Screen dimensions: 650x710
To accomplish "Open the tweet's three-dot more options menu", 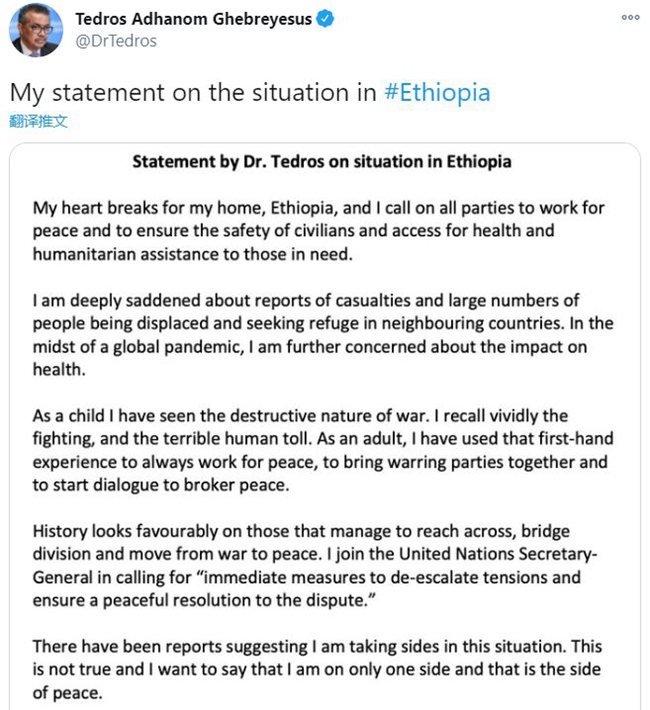I will click(631, 17).
